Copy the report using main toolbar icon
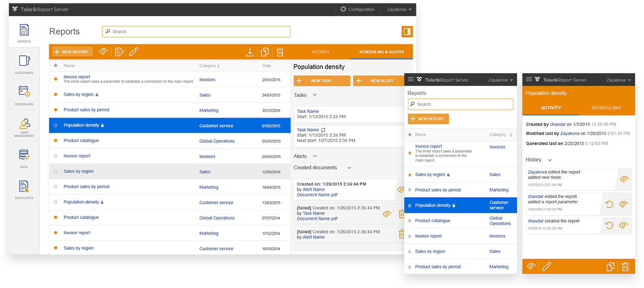The image size is (644, 288). 265,52
